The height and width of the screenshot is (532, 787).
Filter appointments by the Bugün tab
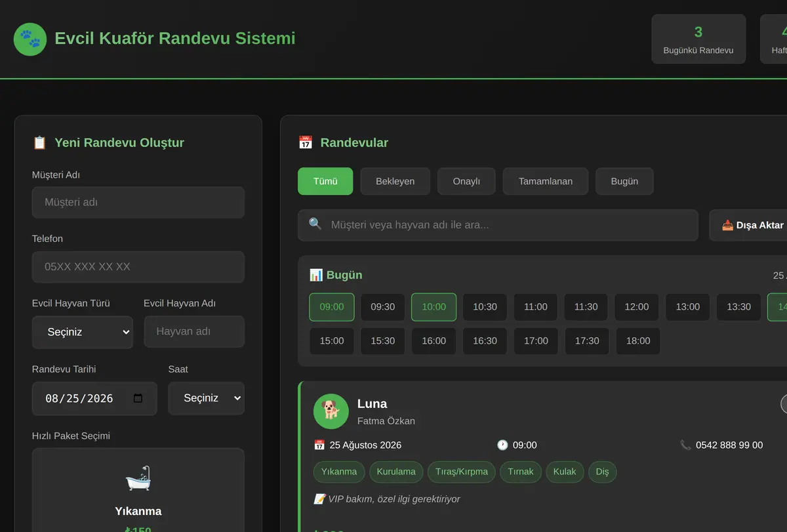click(624, 181)
